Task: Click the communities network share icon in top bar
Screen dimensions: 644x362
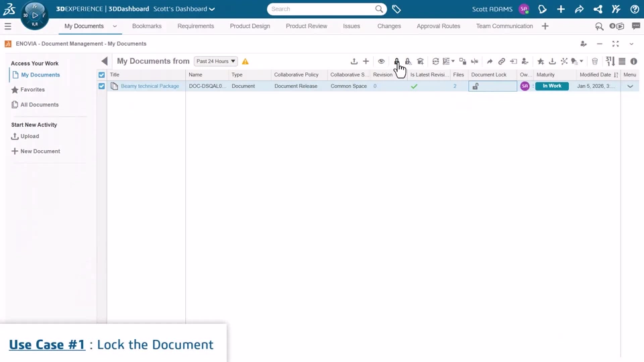Action: point(598,9)
